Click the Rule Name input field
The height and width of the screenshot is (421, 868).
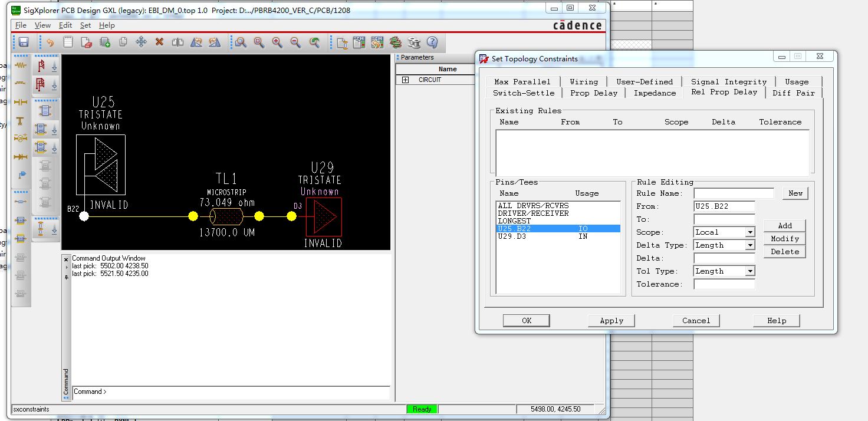click(x=734, y=193)
